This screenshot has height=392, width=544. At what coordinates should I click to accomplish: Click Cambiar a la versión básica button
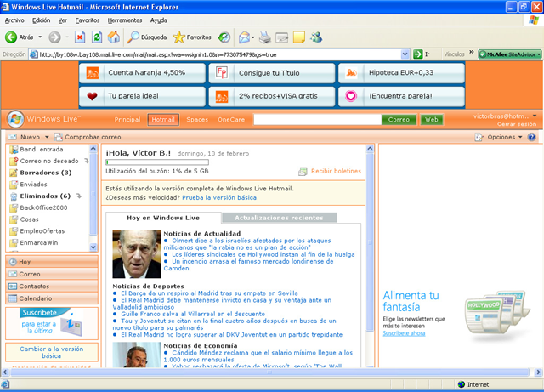pyautogui.click(x=52, y=352)
